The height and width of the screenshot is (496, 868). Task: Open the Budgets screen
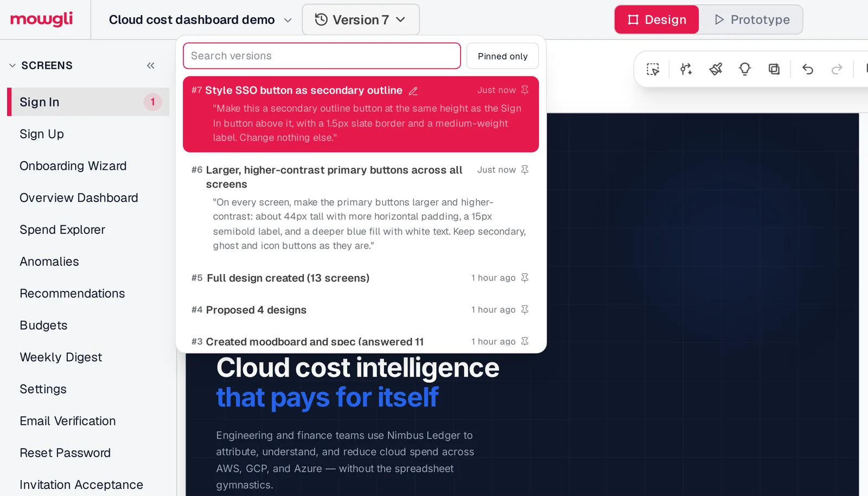(x=88, y=326)
